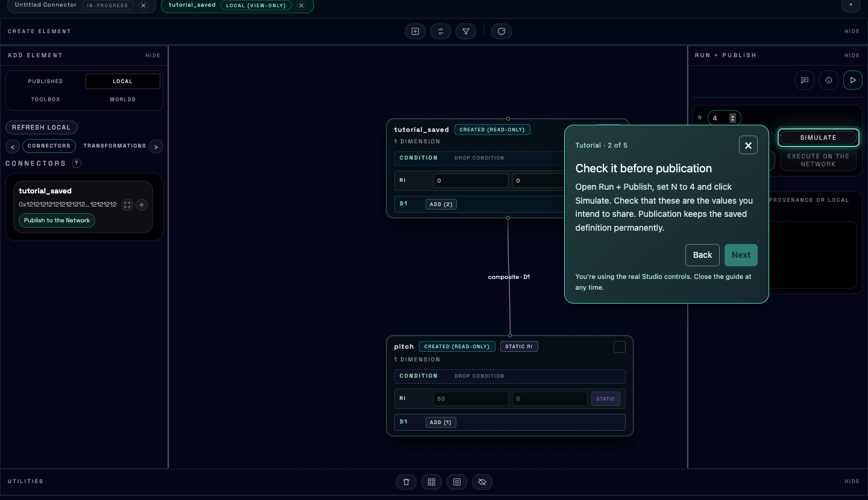
Task: Click the fit-to-frame icon in Utilities
Action: click(x=457, y=482)
